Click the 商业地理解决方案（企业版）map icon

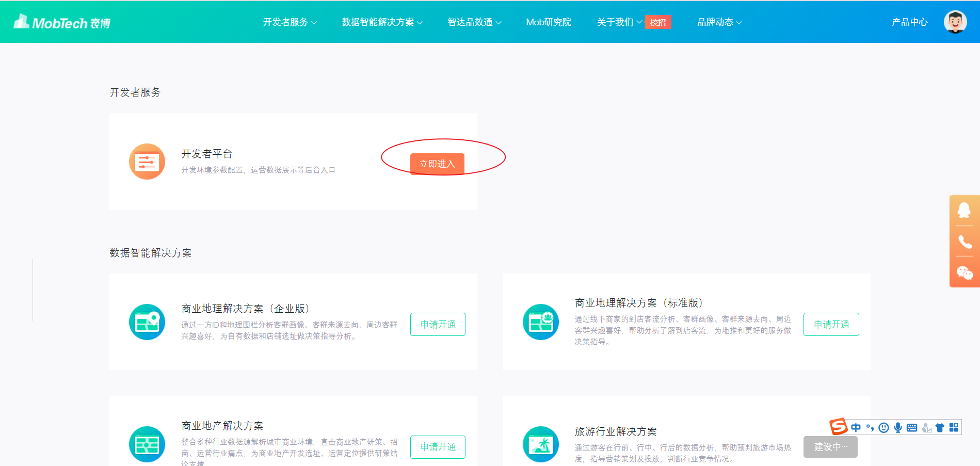pyautogui.click(x=147, y=322)
